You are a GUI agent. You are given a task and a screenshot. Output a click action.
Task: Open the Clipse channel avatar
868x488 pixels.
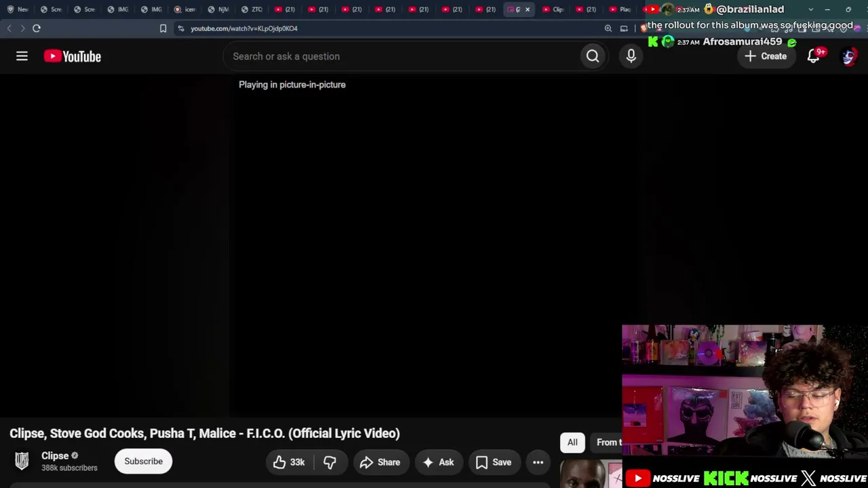tap(22, 461)
